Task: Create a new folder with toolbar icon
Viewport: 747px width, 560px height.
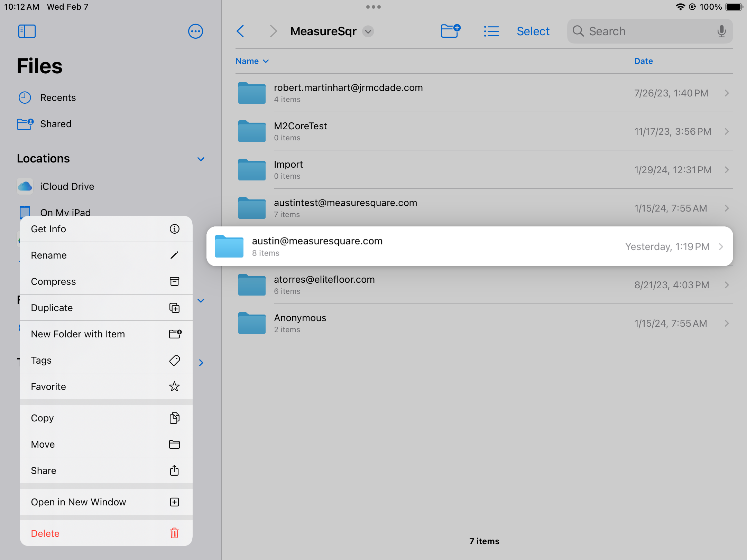Action: pos(450,31)
